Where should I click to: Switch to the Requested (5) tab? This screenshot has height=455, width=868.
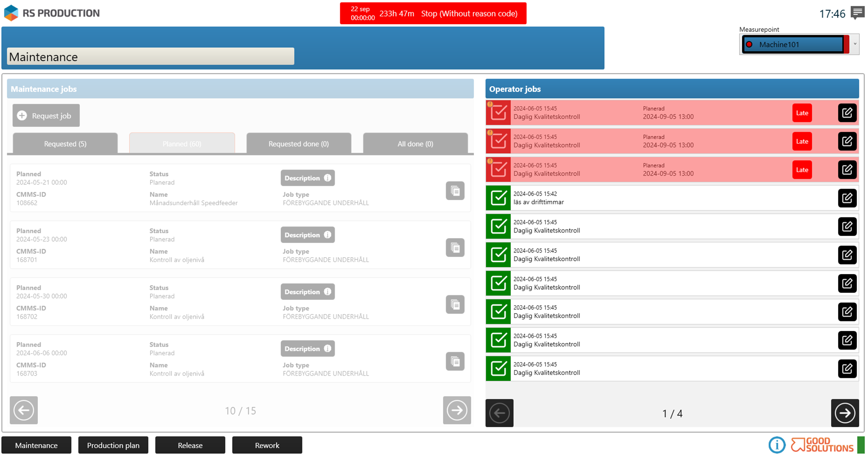pyautogui.click(x=65, y=144)
